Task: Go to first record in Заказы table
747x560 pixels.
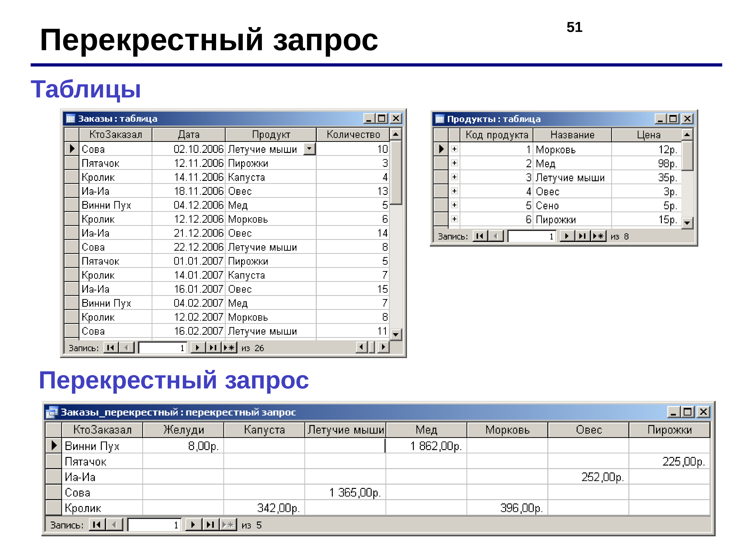Action: [110, 347]
